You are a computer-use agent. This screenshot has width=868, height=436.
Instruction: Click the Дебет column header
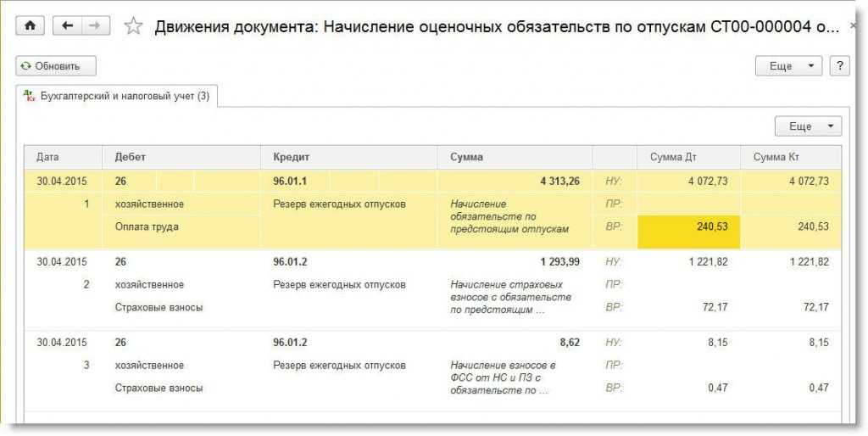(130, 157)
